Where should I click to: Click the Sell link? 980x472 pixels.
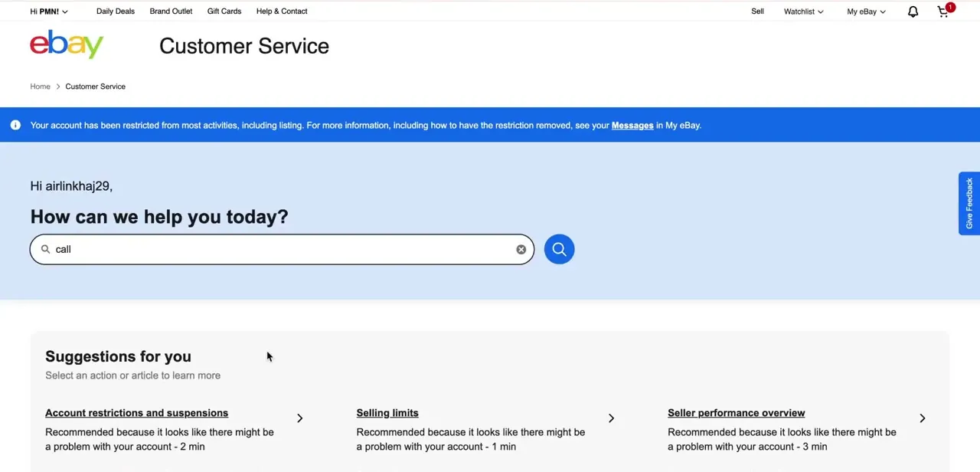point(757,11)
